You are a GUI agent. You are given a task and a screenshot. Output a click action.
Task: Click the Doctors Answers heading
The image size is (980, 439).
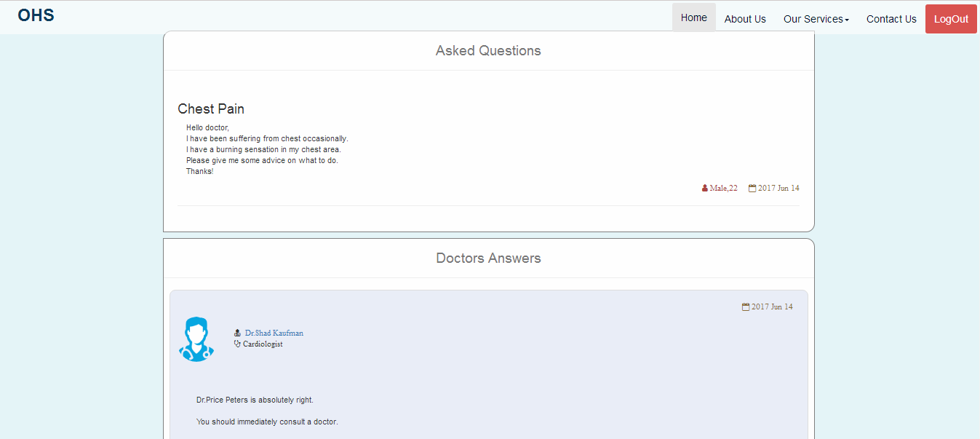(488, 258)
